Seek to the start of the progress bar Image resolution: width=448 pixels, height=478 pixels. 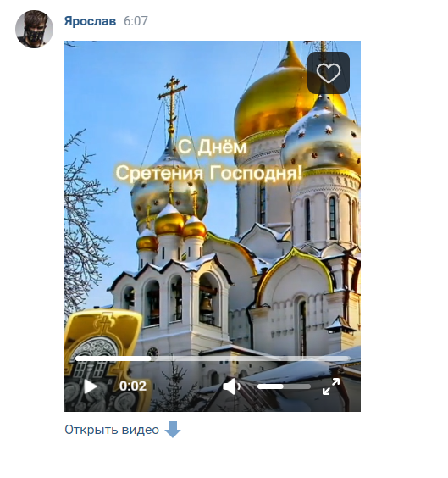click(77, 358)
